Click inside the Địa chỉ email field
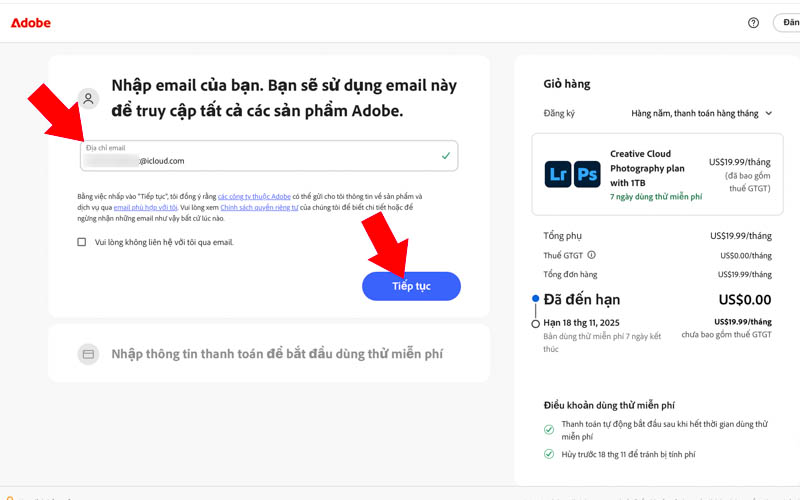This screenshot has height=500, width=800. click(269, 156)
